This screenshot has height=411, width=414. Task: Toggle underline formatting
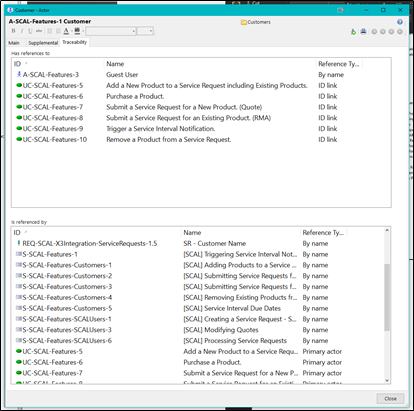pos(30,31)
